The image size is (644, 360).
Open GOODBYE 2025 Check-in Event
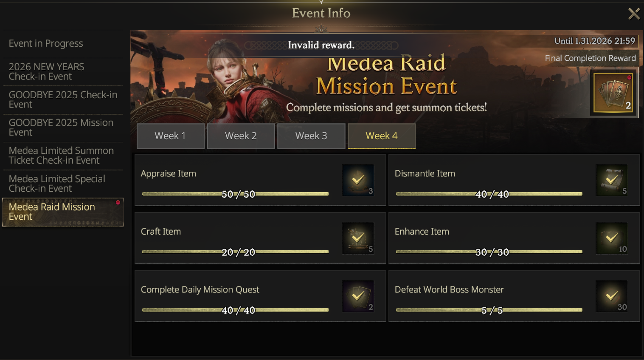[x=63, y=100]
